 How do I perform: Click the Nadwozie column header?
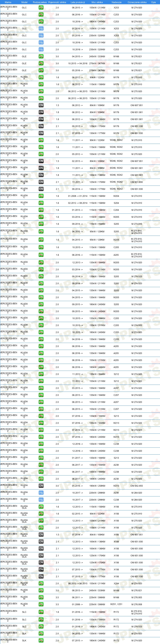tap(116, 2)
